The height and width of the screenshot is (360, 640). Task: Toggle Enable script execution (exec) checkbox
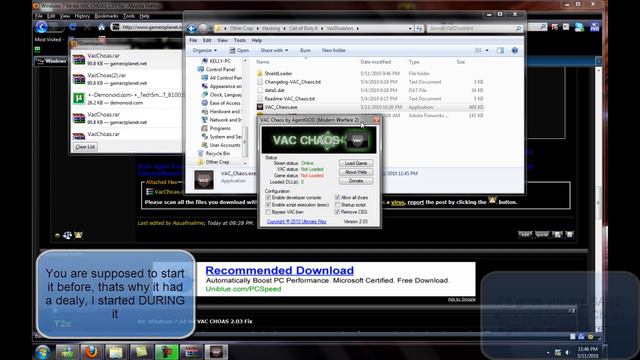[x=268, y=205]
